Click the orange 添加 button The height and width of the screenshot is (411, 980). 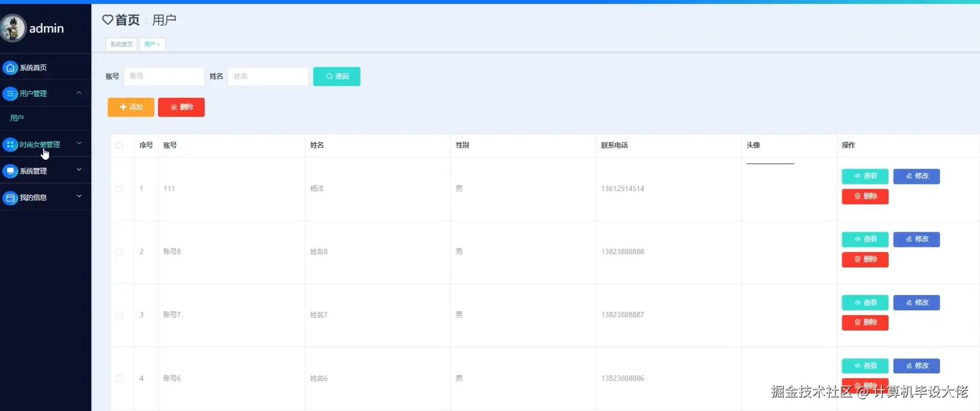131,107
